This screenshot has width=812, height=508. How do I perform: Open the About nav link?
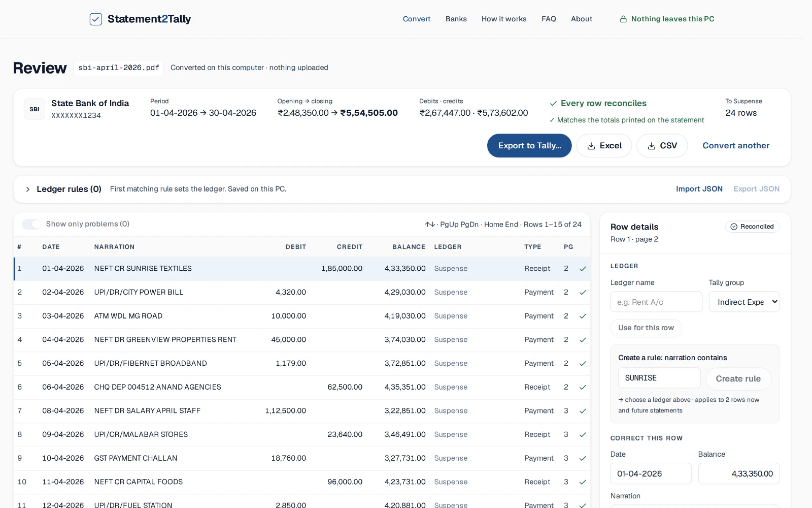582,19
